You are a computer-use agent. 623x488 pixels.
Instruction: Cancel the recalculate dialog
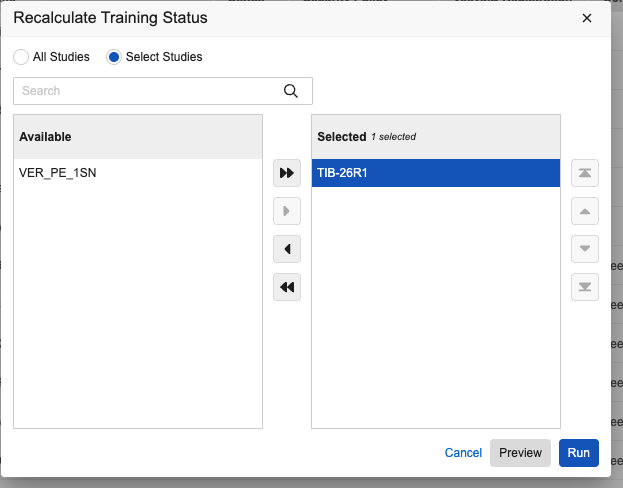click(x=463, y=453)
